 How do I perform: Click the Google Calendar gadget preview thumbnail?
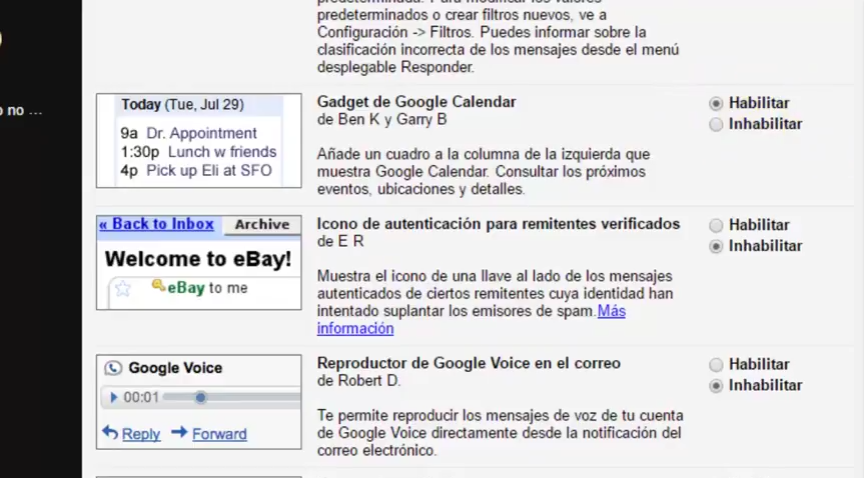pyautogui.click(x=199, y=141)
